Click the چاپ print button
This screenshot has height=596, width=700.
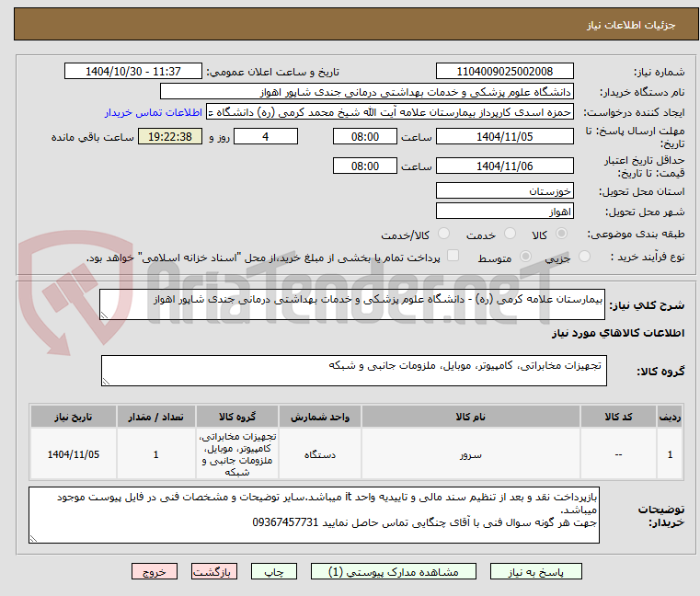[274, 571]
